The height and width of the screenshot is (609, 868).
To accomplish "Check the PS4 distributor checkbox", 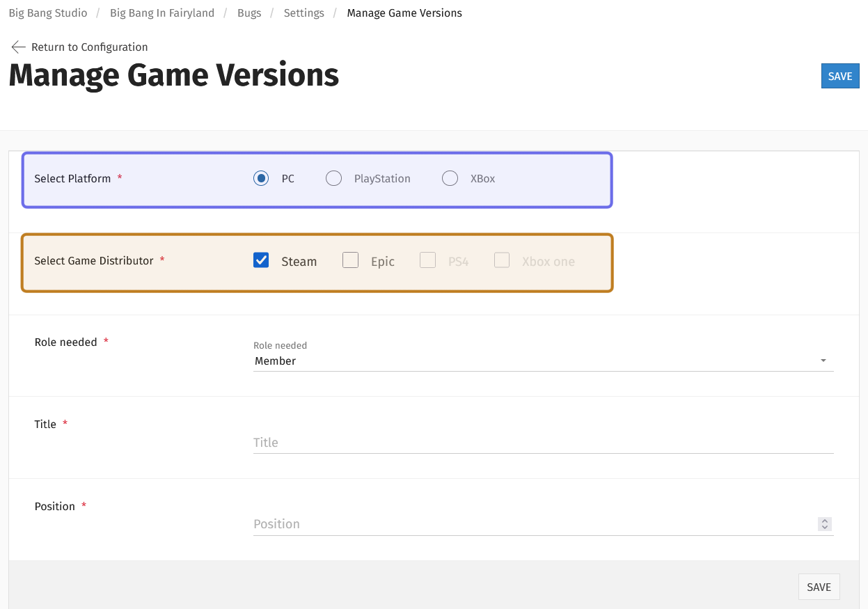I will point(427,260).
